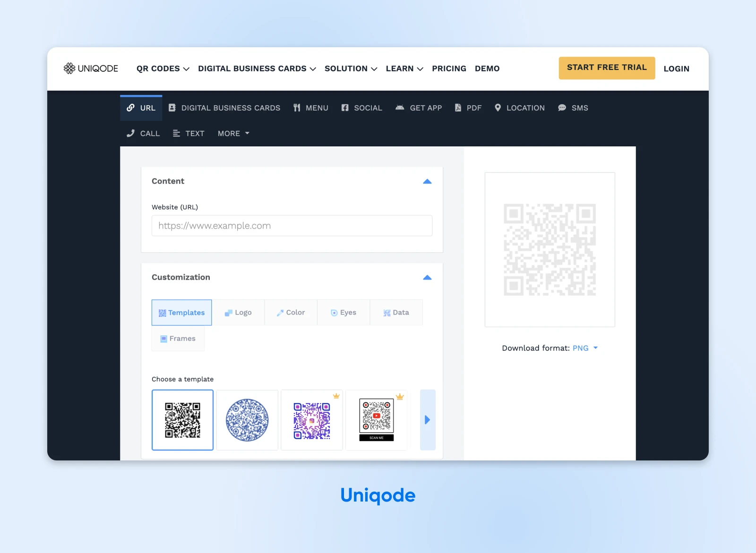
Task: Open the QR Codes menu
Action: pyautogui.click(x=163, y=68)
